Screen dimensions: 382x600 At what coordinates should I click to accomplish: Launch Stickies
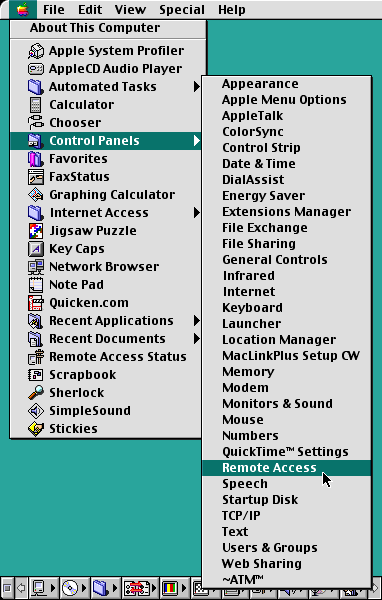[x=106, y=428]
